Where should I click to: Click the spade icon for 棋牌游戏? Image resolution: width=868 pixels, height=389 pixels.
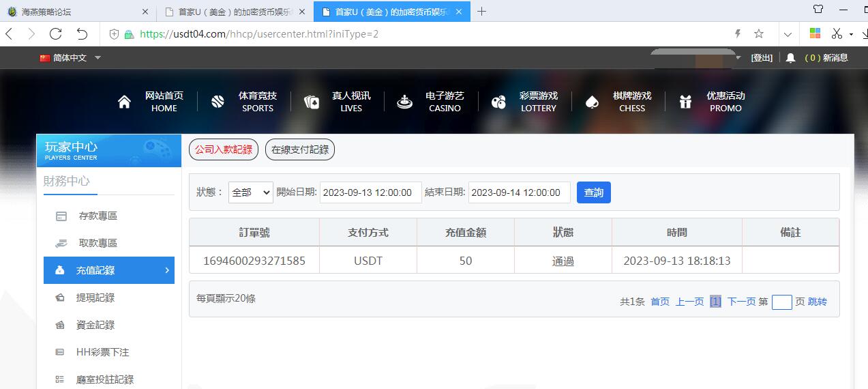[x=592, y=102]
